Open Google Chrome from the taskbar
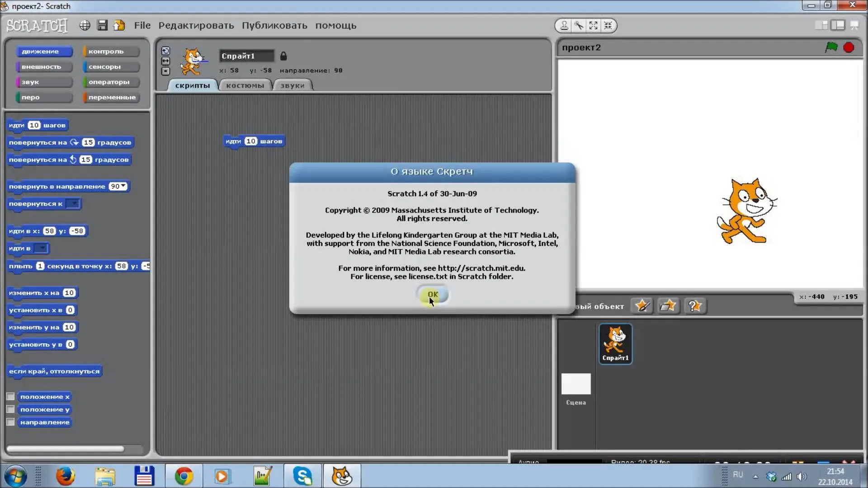 tap(184, 476)
